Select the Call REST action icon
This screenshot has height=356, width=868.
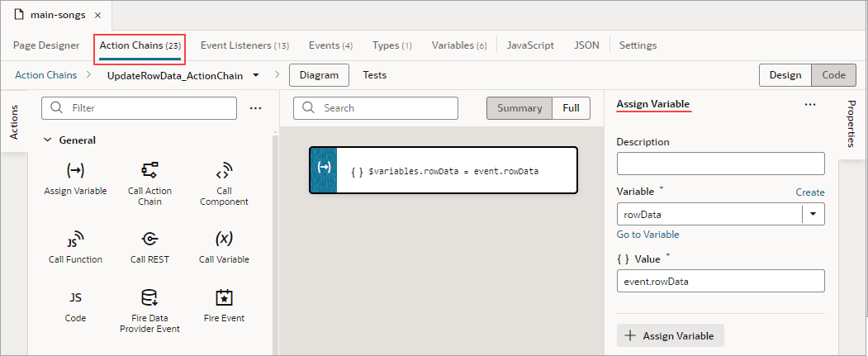[149, 240]
